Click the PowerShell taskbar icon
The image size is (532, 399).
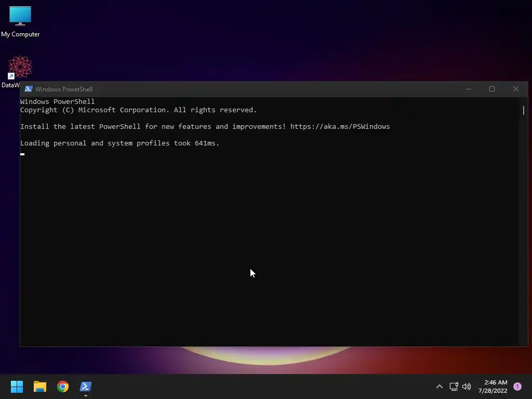click(86, 387)
